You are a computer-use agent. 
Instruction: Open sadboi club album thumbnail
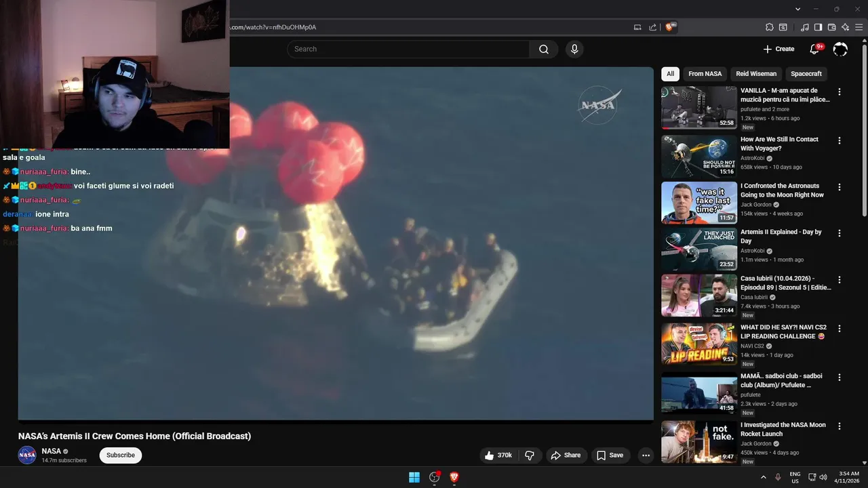coord(698,392)
